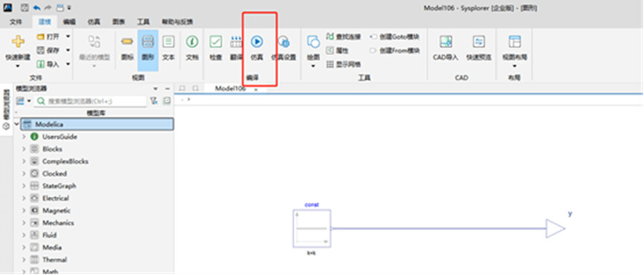The height and width of the screenshot is (275, 644).
Task: Click the CAD导入 icon
Action: pos(445,42)
